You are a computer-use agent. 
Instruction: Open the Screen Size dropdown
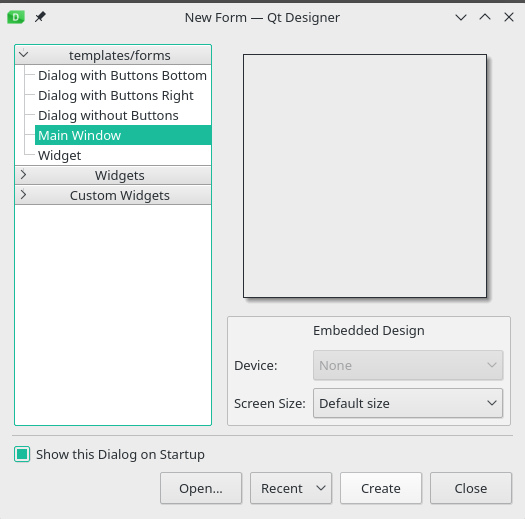click(408, 403)
